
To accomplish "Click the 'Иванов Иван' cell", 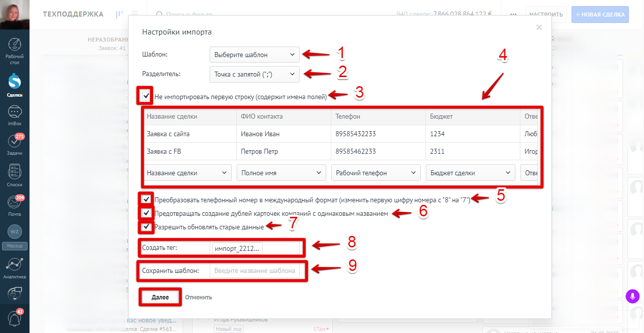I will pyautogui.click(x=283, y=134).
